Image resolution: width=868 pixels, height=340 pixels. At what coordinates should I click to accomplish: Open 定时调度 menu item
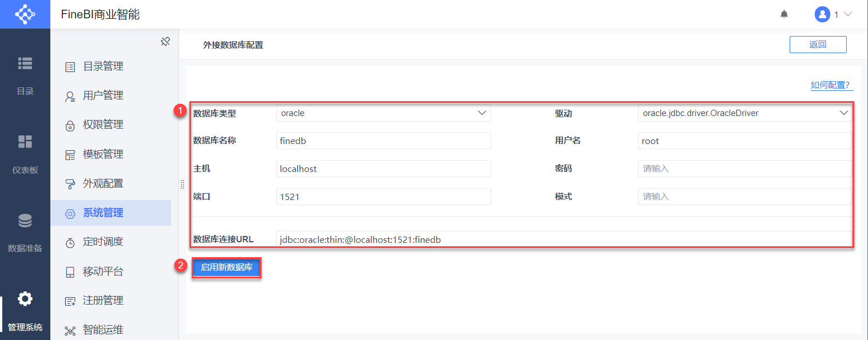(103, 242)
